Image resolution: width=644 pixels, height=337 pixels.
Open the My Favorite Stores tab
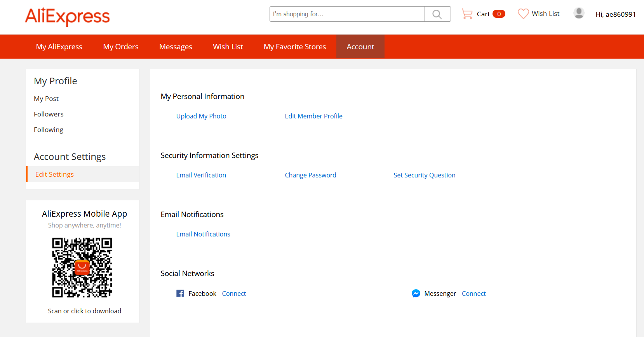(x=295, y=47)
